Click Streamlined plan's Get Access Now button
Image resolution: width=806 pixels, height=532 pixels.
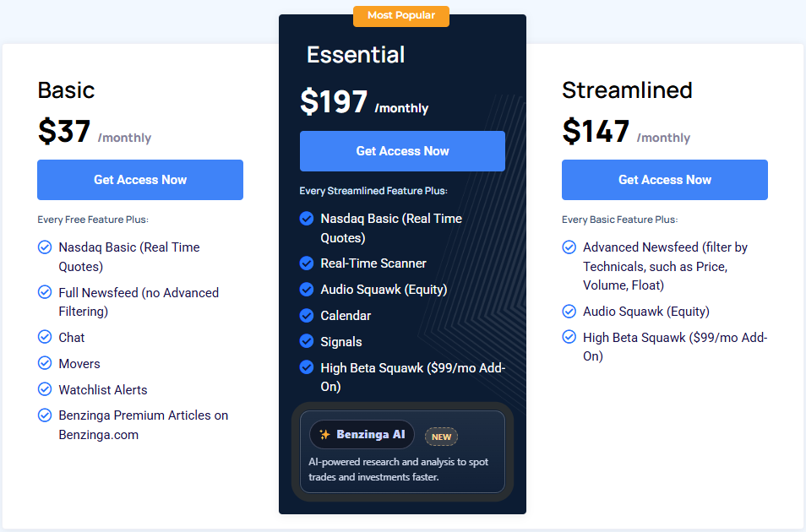(x=664, y=180)
